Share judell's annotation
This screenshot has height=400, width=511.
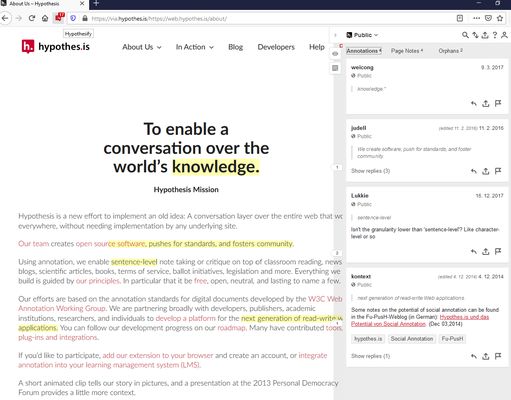click(486, 171)
